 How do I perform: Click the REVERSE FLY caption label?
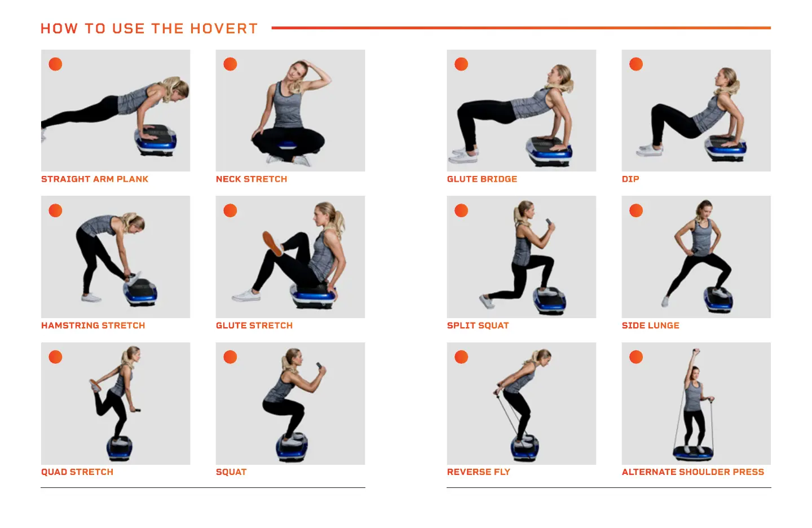pyautogui.click(x=479, y=472)
